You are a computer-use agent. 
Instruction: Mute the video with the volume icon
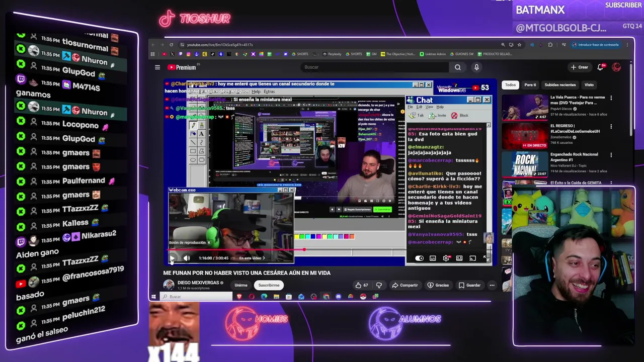(187, 258)
